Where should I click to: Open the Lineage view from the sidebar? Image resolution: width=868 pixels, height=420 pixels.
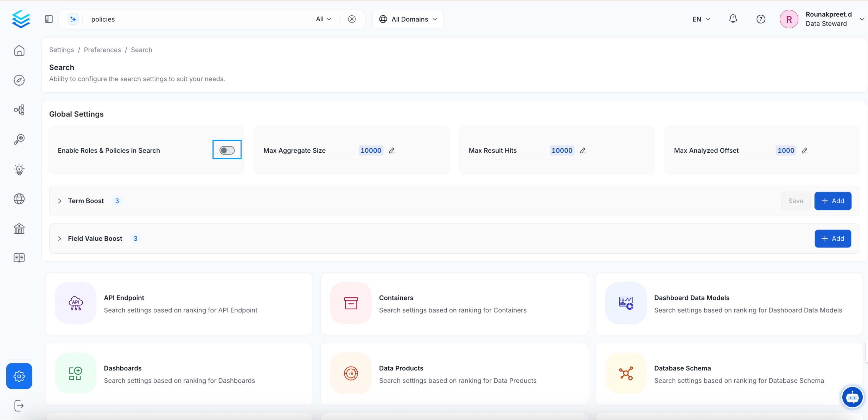(x=19, y=110)
